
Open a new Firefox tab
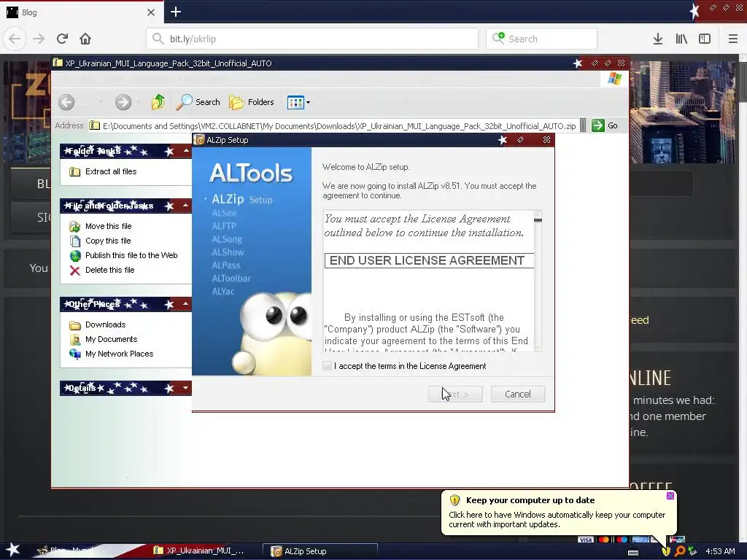click(176, 12)
